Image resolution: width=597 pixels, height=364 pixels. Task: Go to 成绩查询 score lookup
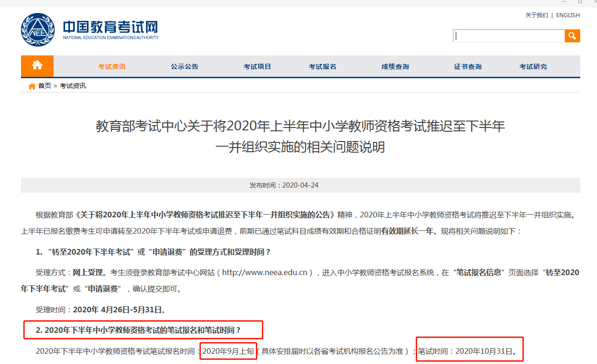coord(395,67)
